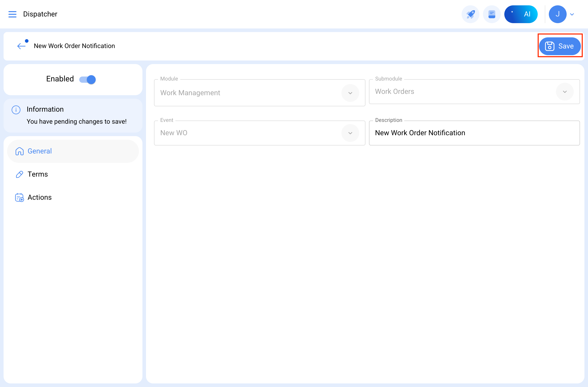The height and width of the screenshot is (387, 588).
Task: Click the New WO event field
Action: [260, 133]
